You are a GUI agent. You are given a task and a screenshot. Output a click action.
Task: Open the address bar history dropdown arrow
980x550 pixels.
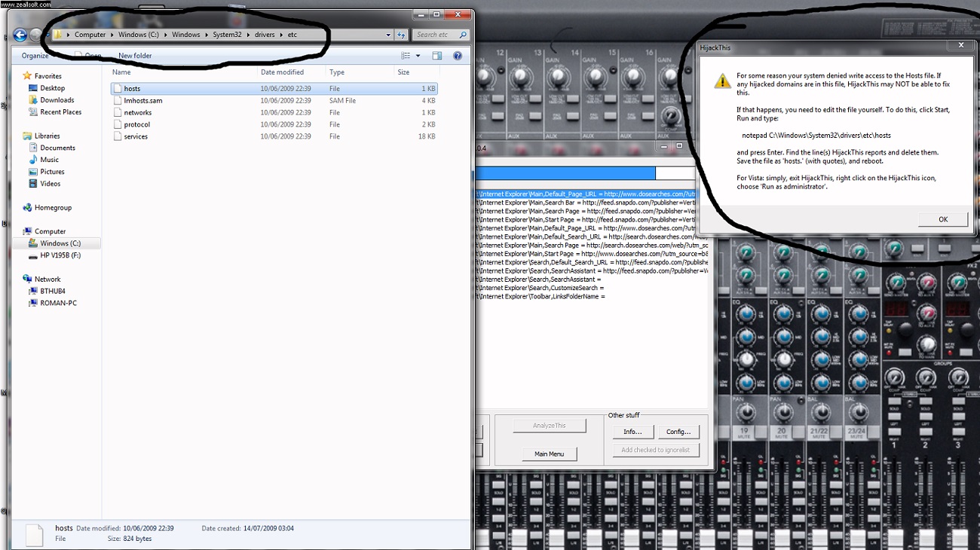tap(388, 35)
